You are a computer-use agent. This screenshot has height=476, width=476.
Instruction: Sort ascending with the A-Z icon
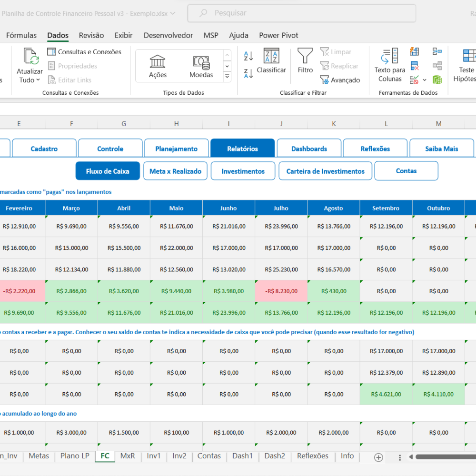pos(248,56)
